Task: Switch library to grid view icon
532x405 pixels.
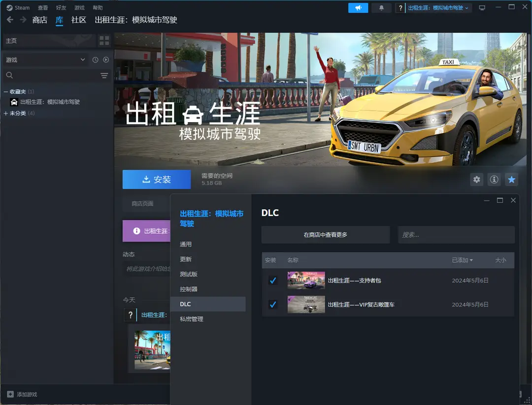Action: [x=104, y=41]
